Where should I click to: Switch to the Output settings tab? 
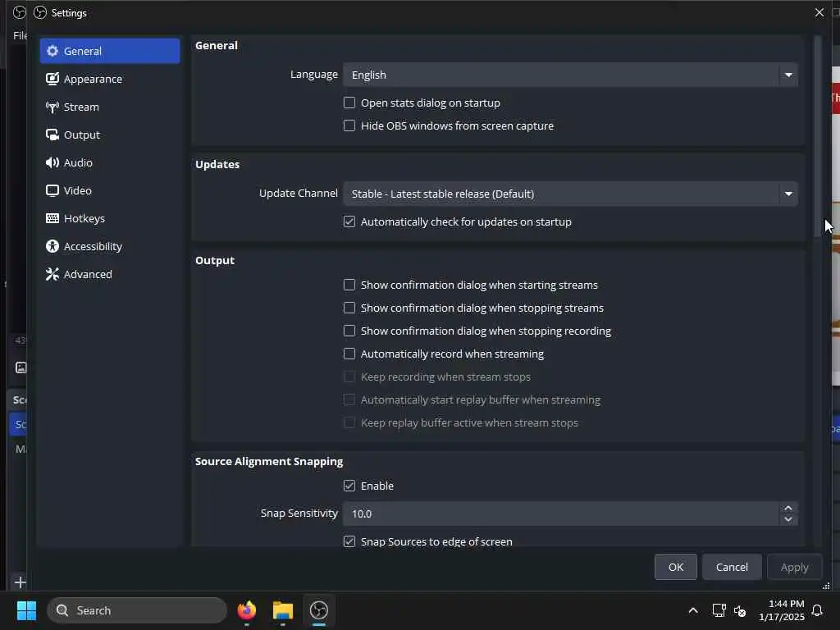tap(110, 135)
